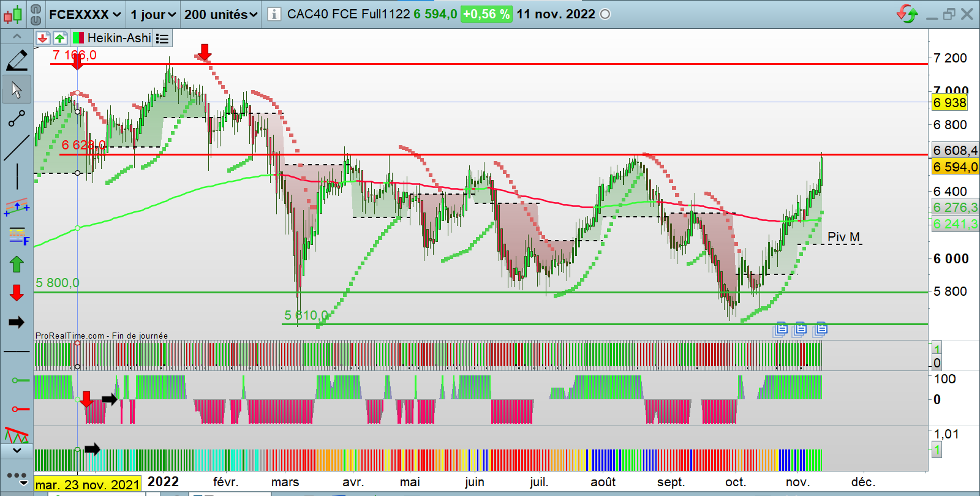980x496 pixels.
Task: Click the green line style option
Action: (x=20, y=381)
